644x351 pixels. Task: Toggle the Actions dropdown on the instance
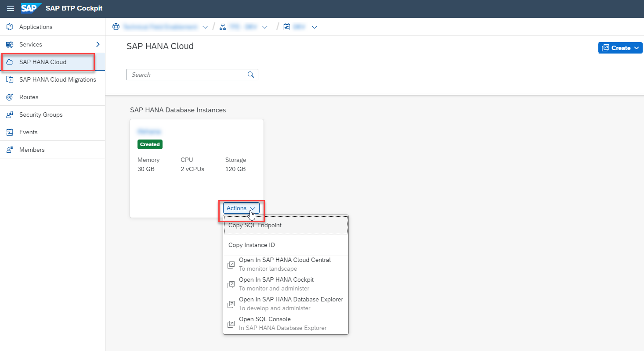coord(241,208)
